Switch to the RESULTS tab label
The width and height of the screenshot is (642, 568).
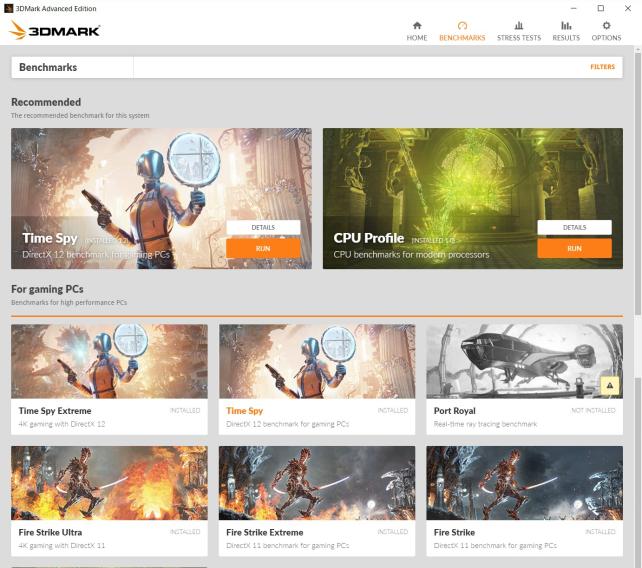click(x=566, y=38)
